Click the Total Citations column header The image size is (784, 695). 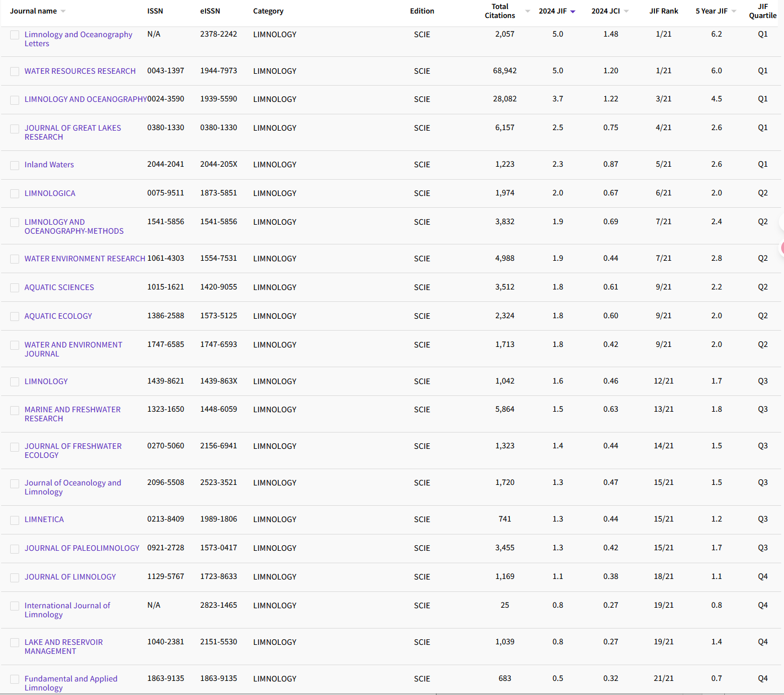[x=500, y=11]
